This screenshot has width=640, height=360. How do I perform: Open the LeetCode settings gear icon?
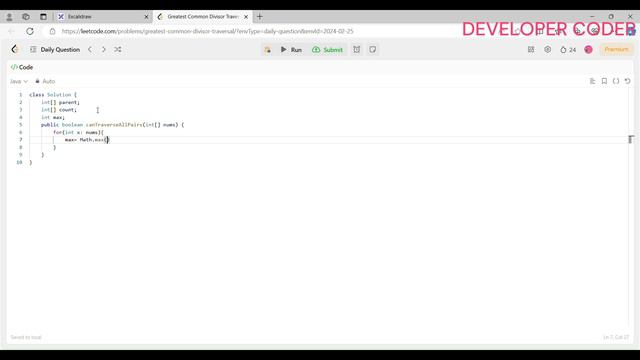547,49
